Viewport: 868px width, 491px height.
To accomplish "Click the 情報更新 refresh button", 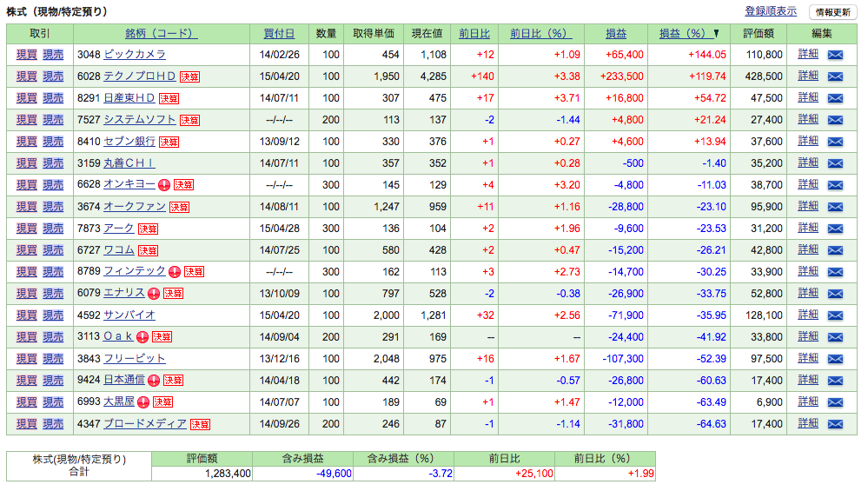I will pos(832,12).
